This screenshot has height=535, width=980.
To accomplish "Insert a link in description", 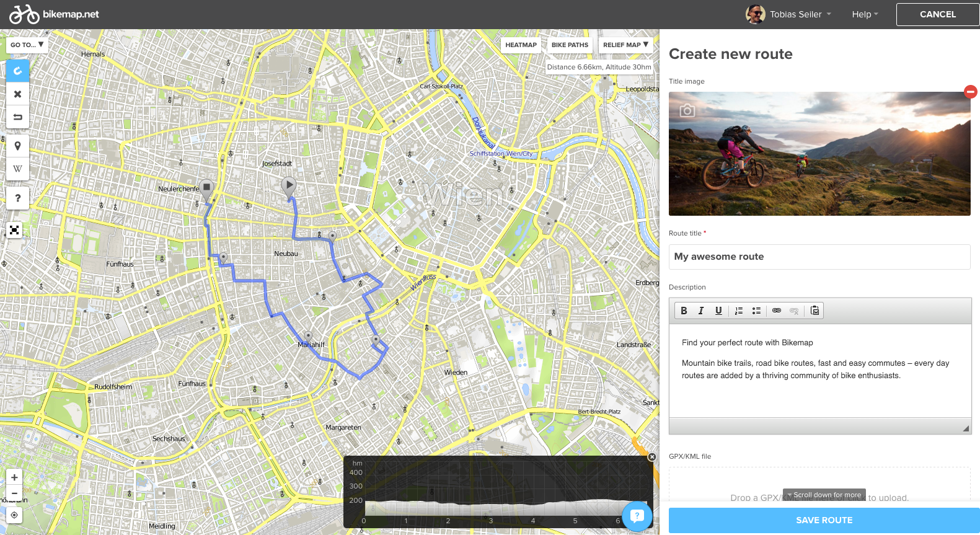I will tap(777, 311).
